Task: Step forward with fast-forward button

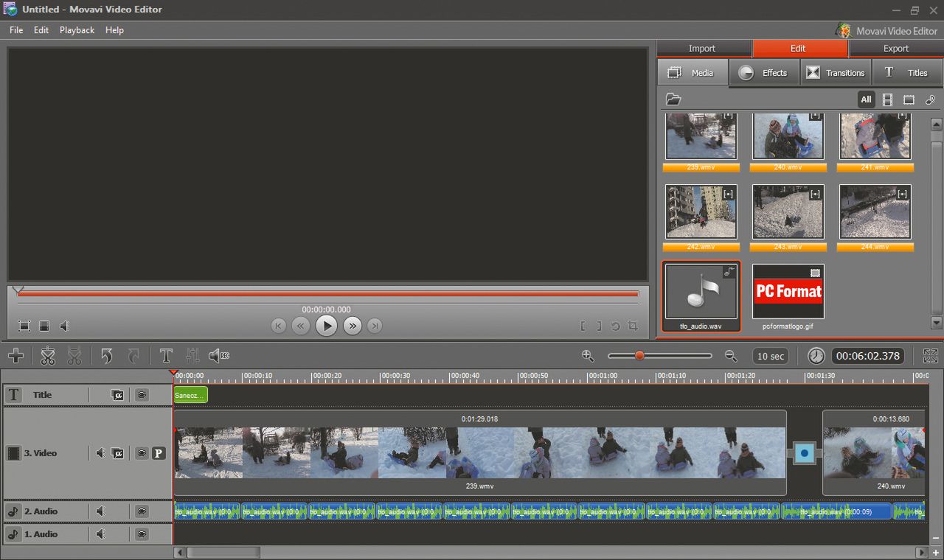Action: click(353, 326)
